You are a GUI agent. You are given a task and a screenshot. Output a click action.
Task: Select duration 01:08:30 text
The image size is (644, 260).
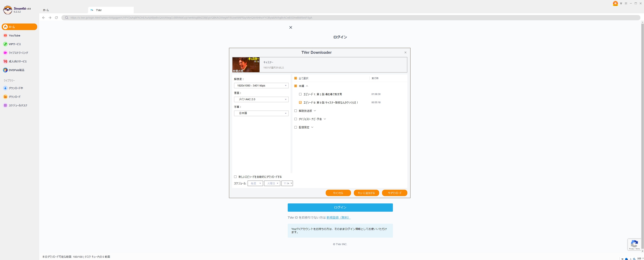pos(376,94)
